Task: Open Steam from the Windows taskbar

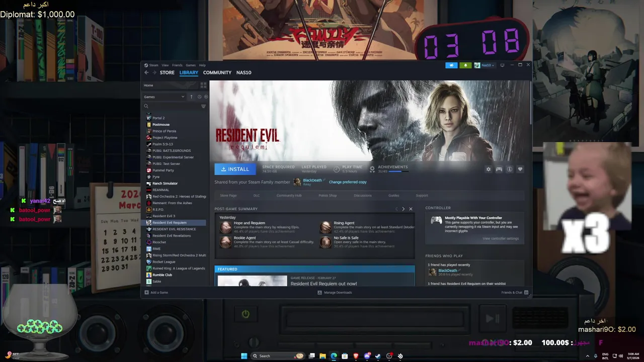Action: pos(378,356)
